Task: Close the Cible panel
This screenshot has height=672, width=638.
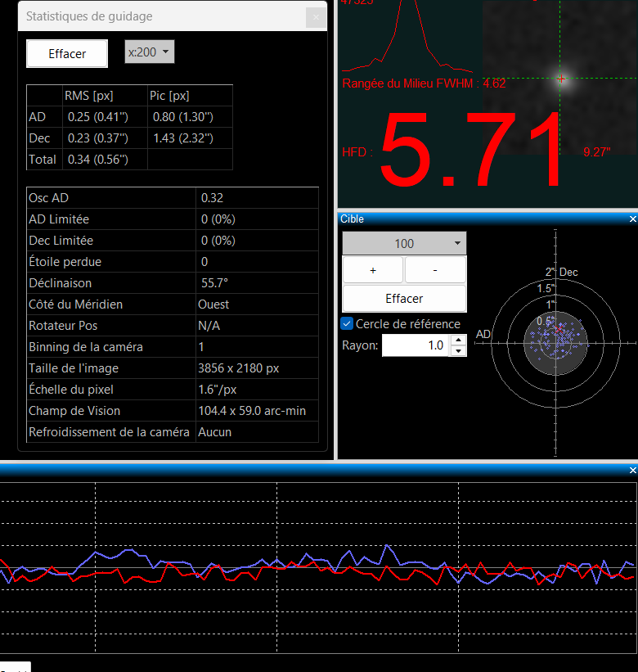Action: [632, 219]
